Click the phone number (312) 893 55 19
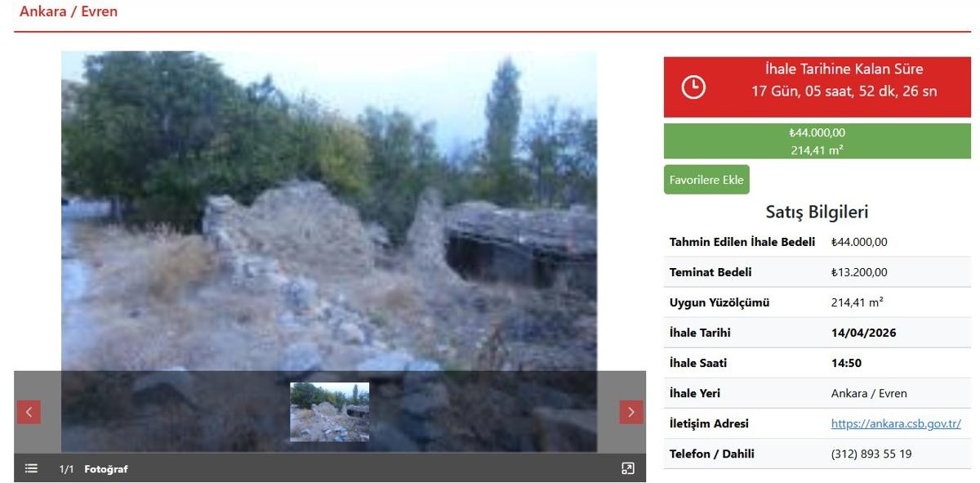This screenshot has width=980, height=483. tap(871, 454)
